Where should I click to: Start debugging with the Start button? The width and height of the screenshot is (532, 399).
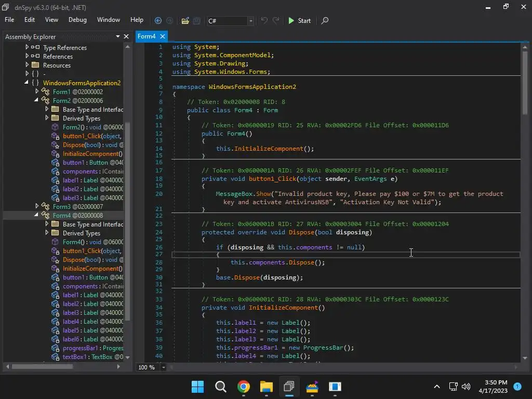point(300,21)
